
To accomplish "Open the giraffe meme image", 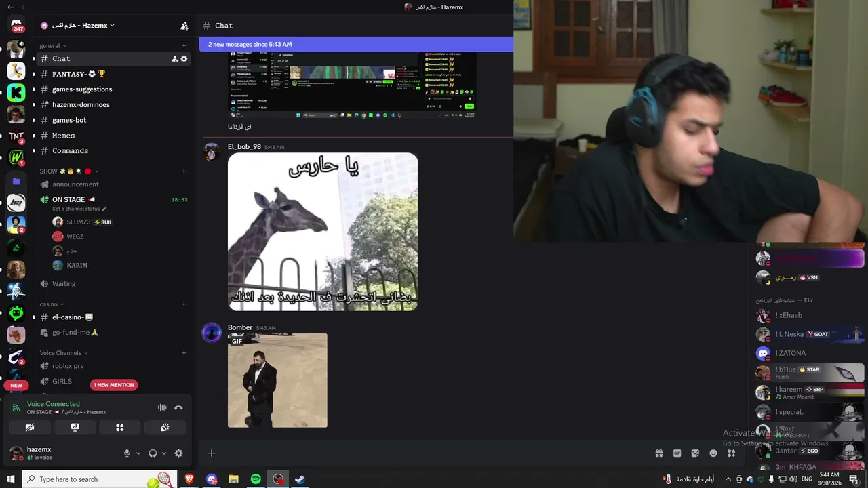I will pyautogui.click(x=323, y=232).
